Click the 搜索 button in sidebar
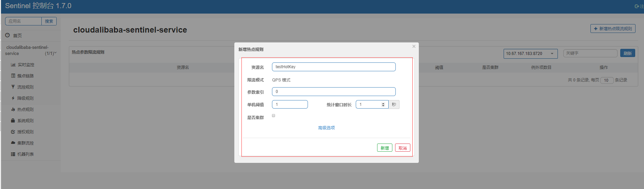Image resolution: width=644 pixels, height=189 pixels. coord(49,21)
